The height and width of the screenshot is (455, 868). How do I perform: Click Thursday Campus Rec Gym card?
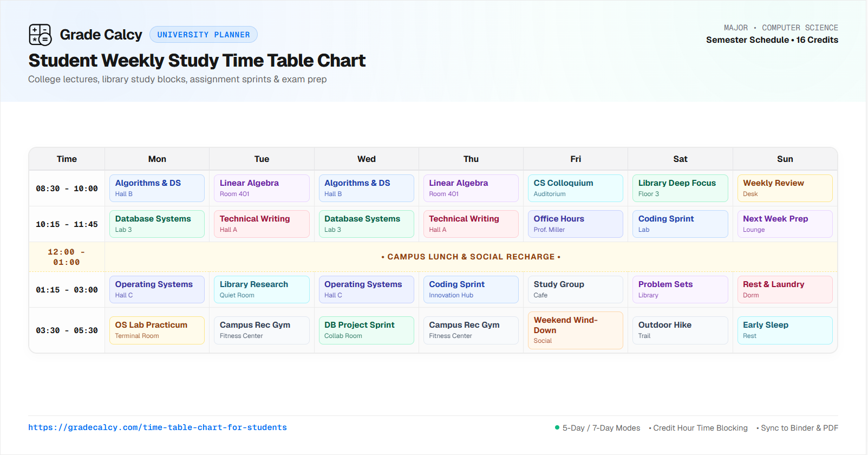pos(471,330)
